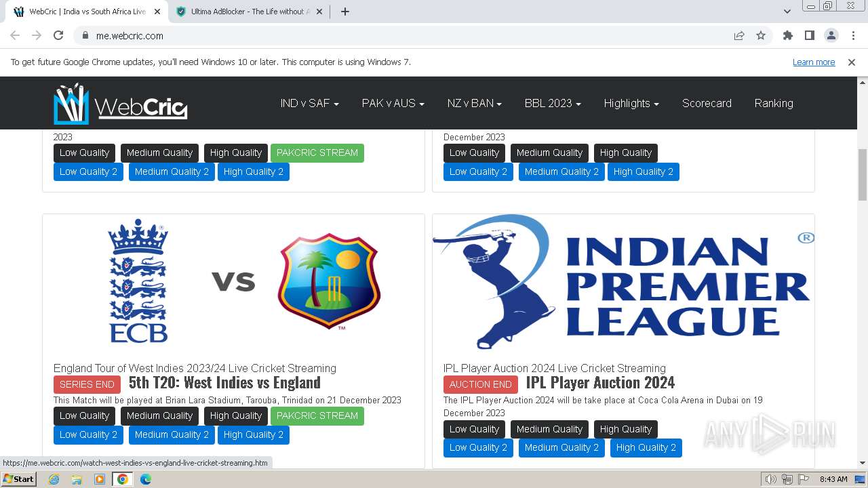The height and width of the screenshot is (488, 868).
Task: Dismiss the Chrome update notification bar
Action: (852, 62)
